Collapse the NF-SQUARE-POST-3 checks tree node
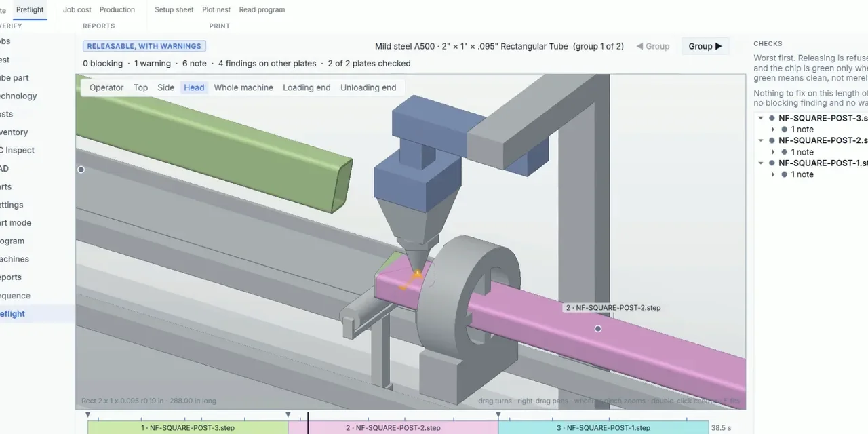The height and width of the screenshot is (434, 868). (x=761, y=118)
